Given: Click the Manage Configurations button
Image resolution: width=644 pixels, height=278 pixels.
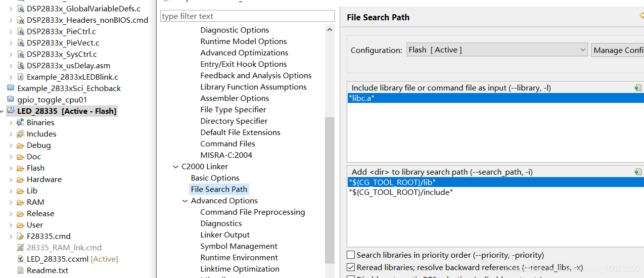Looking at the screenshot, I should (x=618, y=50).
